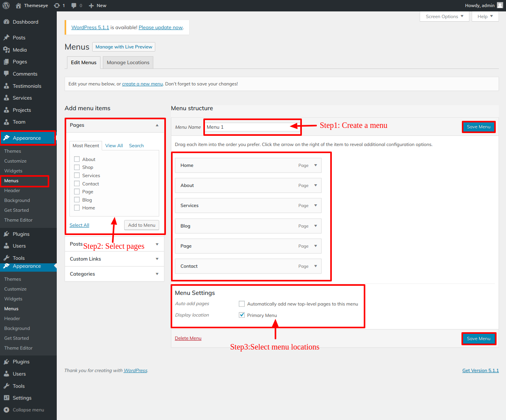Screen dimensions: 506x420
Task: Click the Settings icon in sidebar
Action: point(6,398)
